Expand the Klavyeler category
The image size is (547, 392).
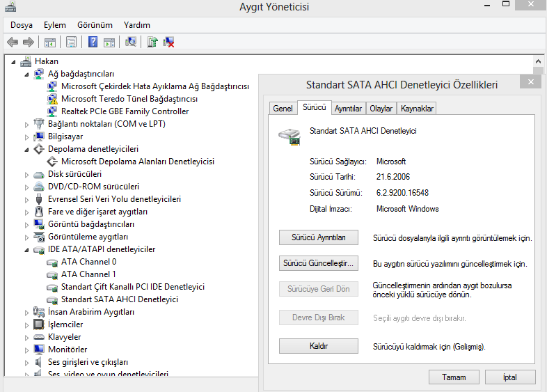tap(26, 338)
